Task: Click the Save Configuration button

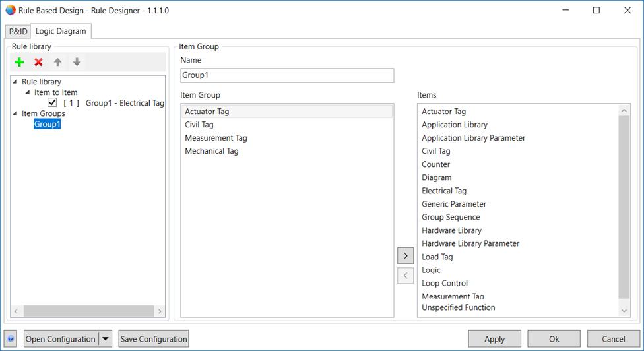Action: point(154,339)
